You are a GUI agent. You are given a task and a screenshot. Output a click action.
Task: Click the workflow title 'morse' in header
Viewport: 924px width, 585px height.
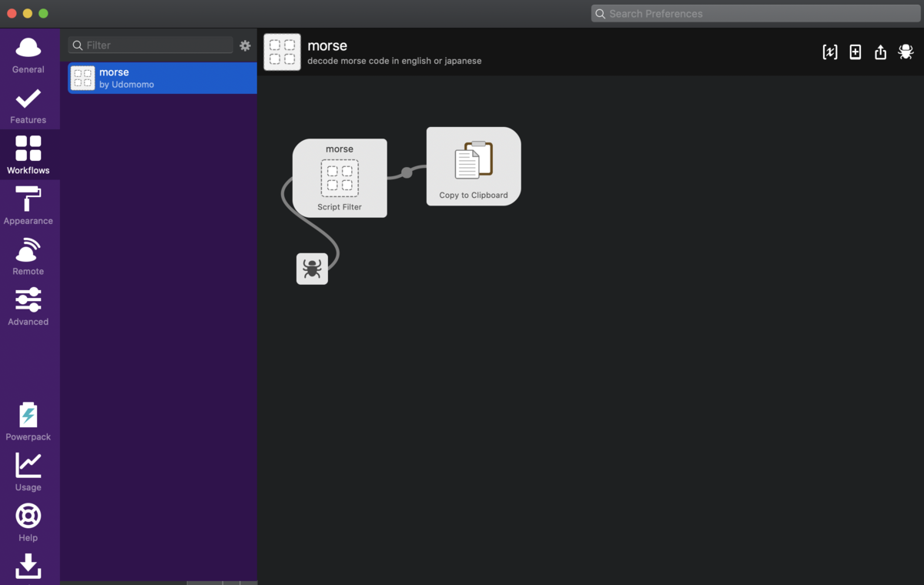[327, 45]
